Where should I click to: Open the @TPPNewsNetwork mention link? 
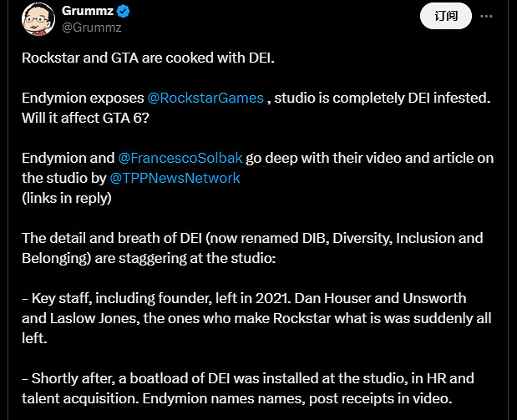pyautogui.click(x=175, y=178)
